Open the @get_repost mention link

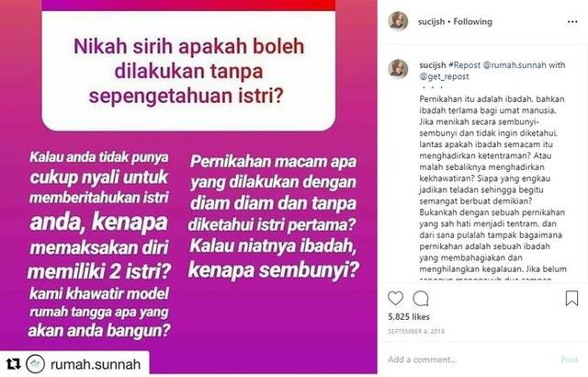[444, 76]
